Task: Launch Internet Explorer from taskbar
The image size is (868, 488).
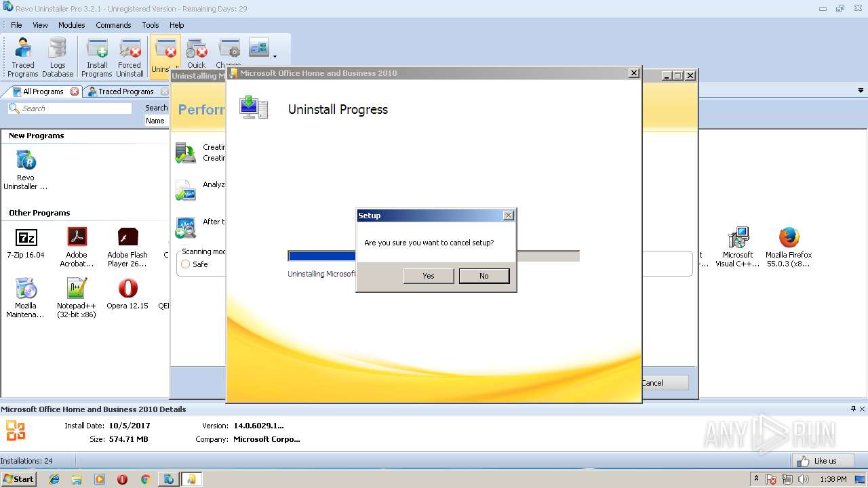Action: (54, 479)
